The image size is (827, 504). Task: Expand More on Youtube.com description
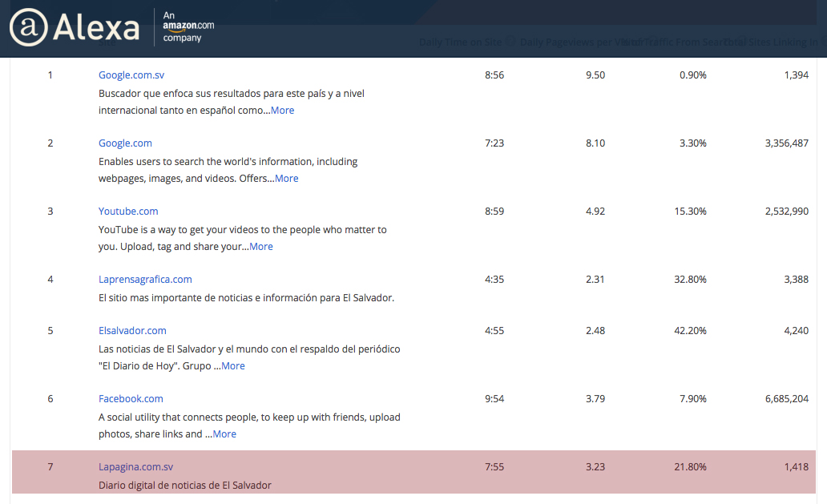pyautogui.click(x=261, y=247)
